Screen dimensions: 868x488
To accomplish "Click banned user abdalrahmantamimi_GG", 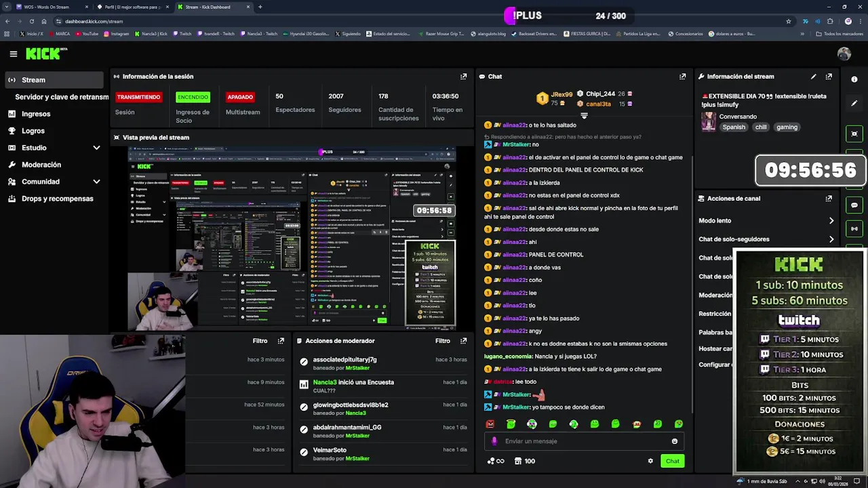I will (347, 428).
